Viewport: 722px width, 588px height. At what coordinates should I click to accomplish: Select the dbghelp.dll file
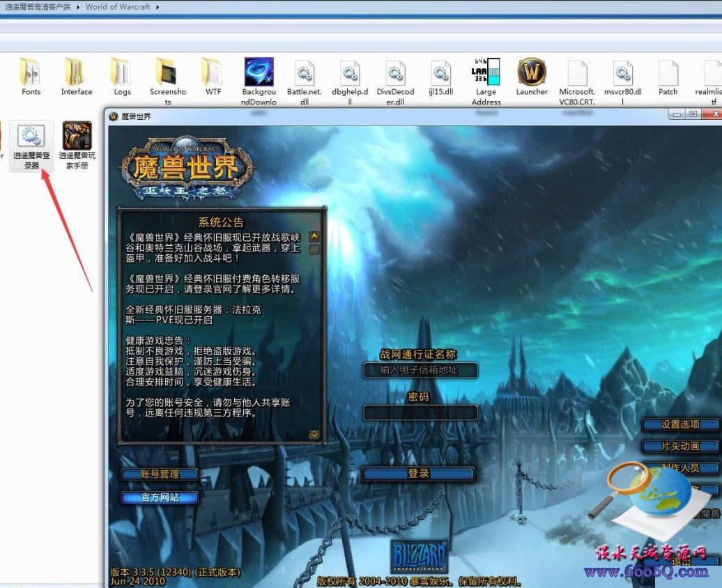tap(350, 81)
